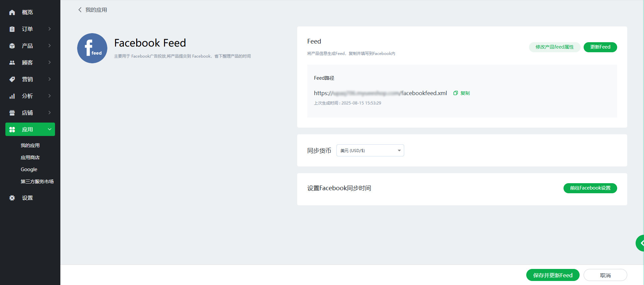Expand the 顾客 menu chevron
644x285 pixels.
pos(50,62)
